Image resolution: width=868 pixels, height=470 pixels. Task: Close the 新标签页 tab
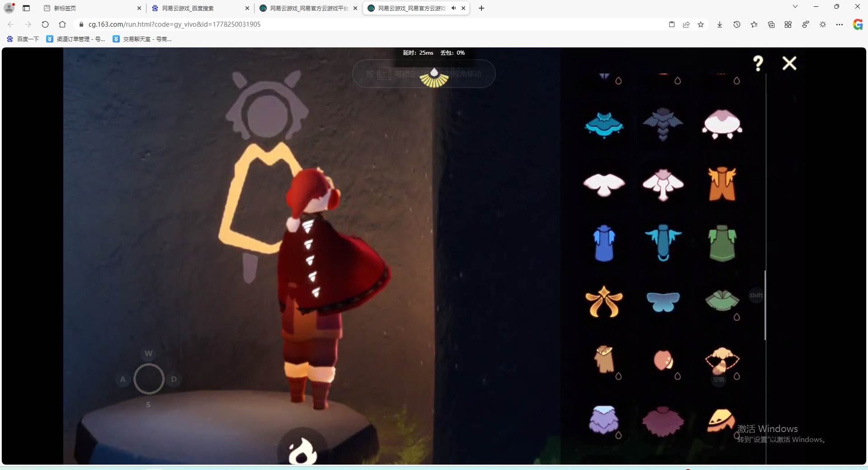[139, 8]
